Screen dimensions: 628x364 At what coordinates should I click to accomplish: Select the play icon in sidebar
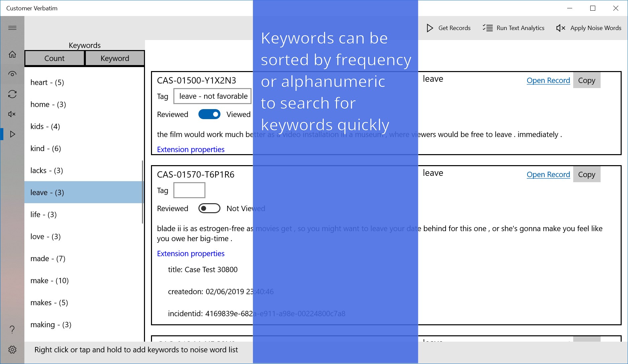point(12,134)
